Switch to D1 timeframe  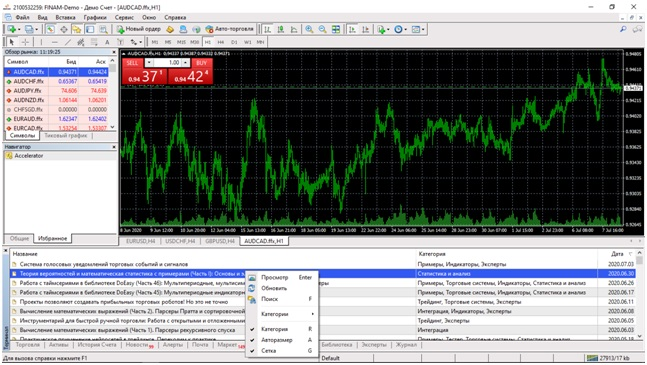pyautogui.click(x=234, y=42)
